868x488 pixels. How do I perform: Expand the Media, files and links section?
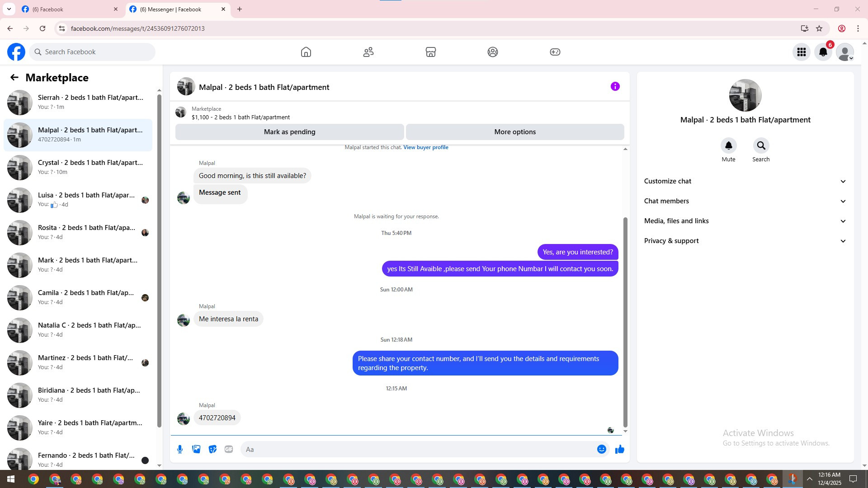(745, 221)
